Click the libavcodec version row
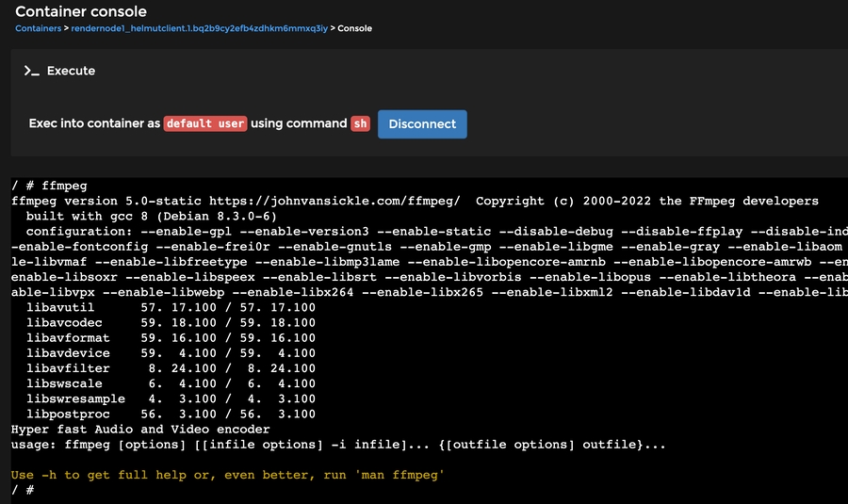This screenshot has width=848, height=504. [x=171, y=323]
